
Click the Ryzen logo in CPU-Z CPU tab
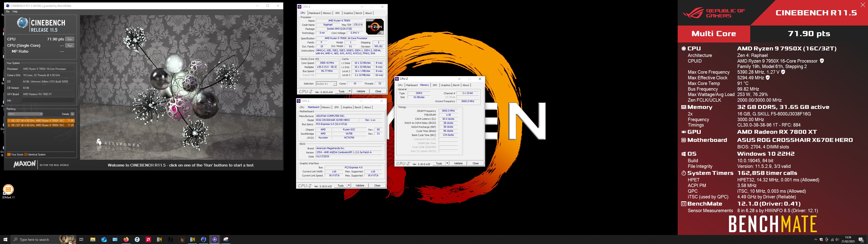(x=375, y=27)
